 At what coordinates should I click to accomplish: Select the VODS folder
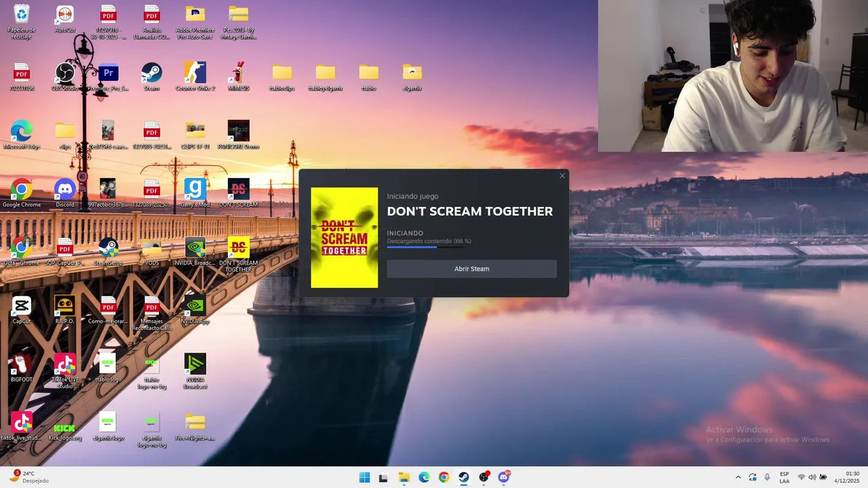coord(152,252)
